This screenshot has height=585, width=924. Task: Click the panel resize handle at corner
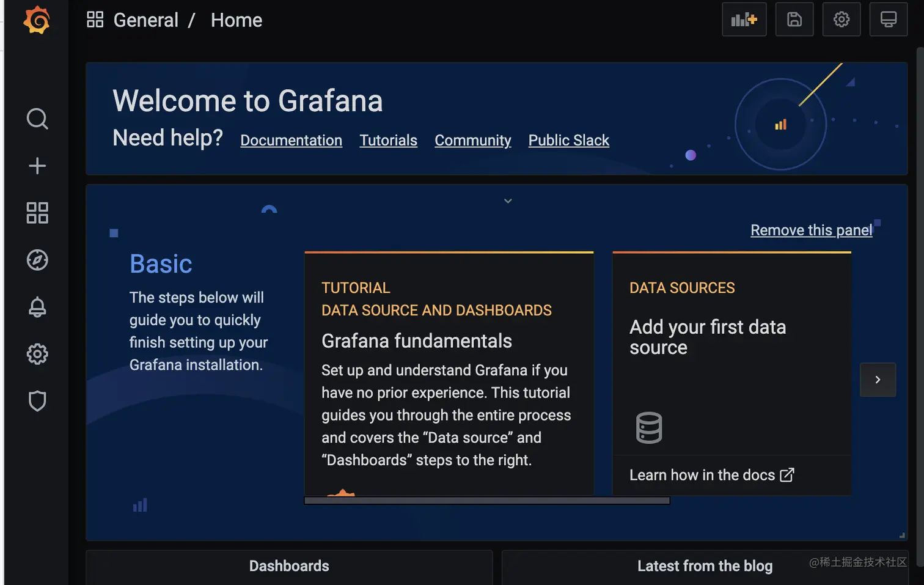coord(902,535)
